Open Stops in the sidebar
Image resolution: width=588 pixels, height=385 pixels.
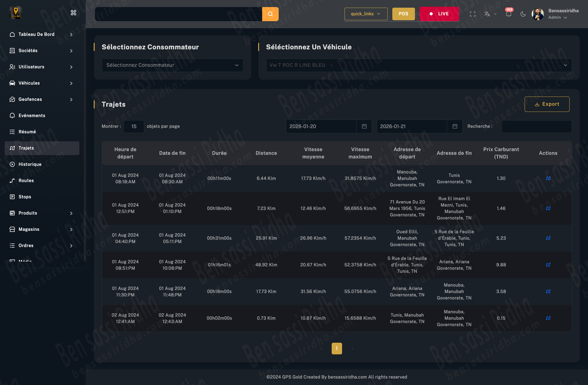point(25,197)
